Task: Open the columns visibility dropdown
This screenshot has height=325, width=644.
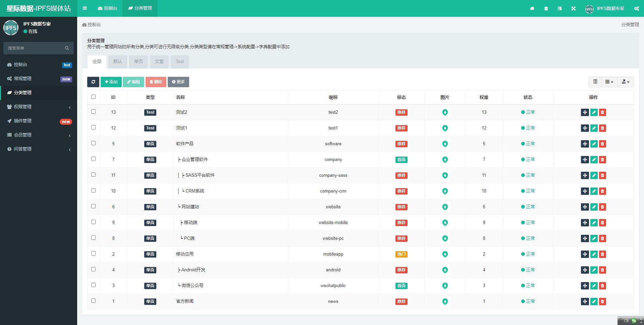Action: tap(609, 82)
